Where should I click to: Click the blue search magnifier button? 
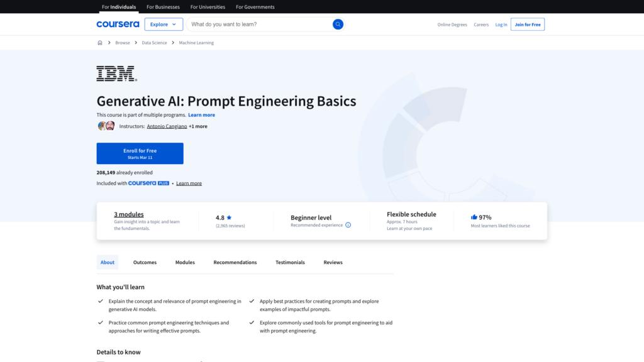click(338, 25)
